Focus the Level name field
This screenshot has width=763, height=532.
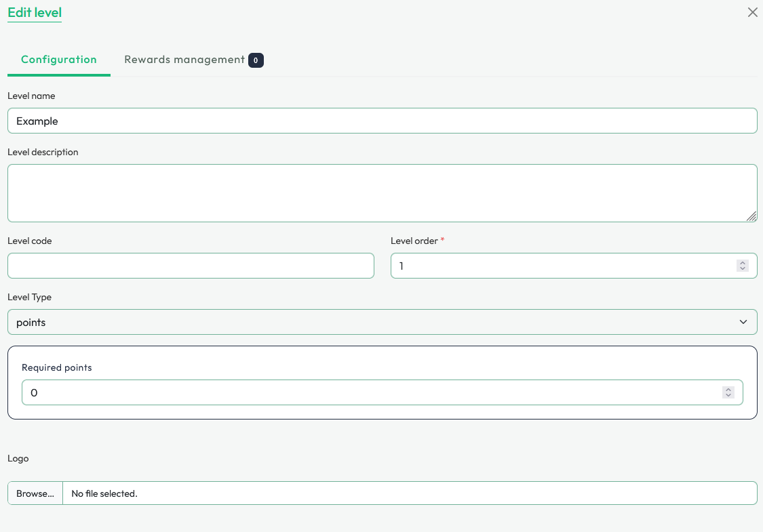click(382, 121)
